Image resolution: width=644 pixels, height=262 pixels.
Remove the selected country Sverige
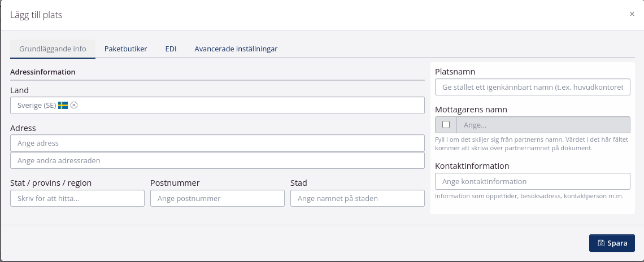pyautogui.click(x=74, y=105)
